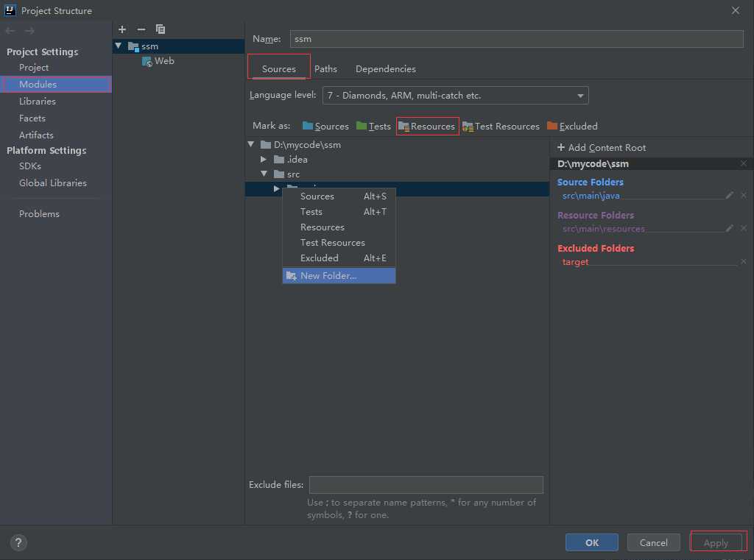Click target excluded folder entry
Viewport: 754px width, 560px height.
point(575,262)
